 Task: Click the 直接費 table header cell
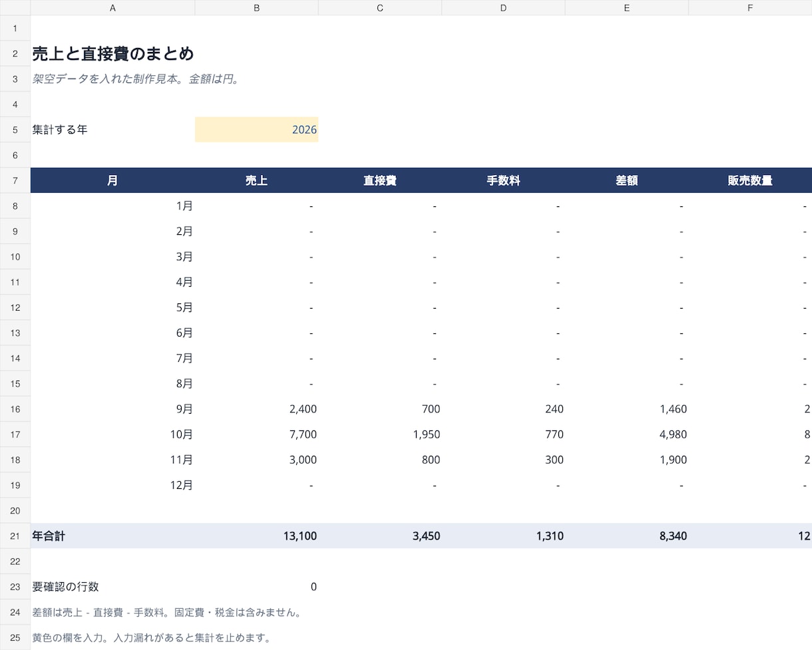point(380,180)
